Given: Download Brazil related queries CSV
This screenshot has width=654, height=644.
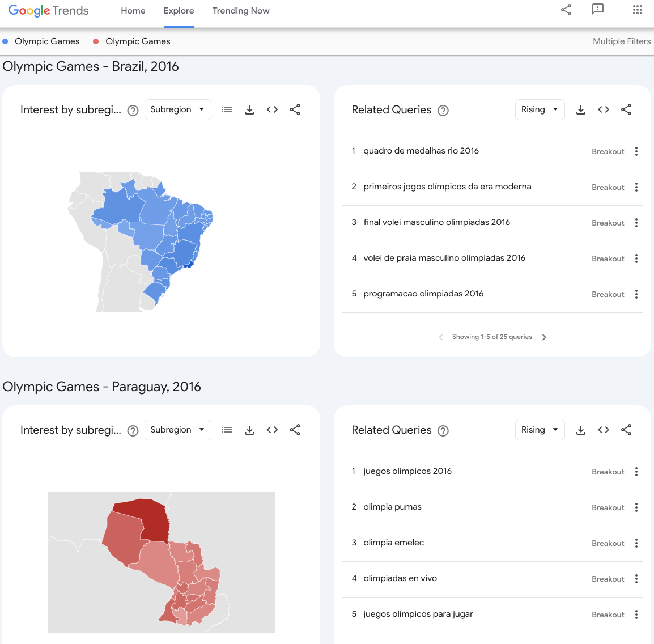Looking at the screenshot, I should (x=580, y=110).
